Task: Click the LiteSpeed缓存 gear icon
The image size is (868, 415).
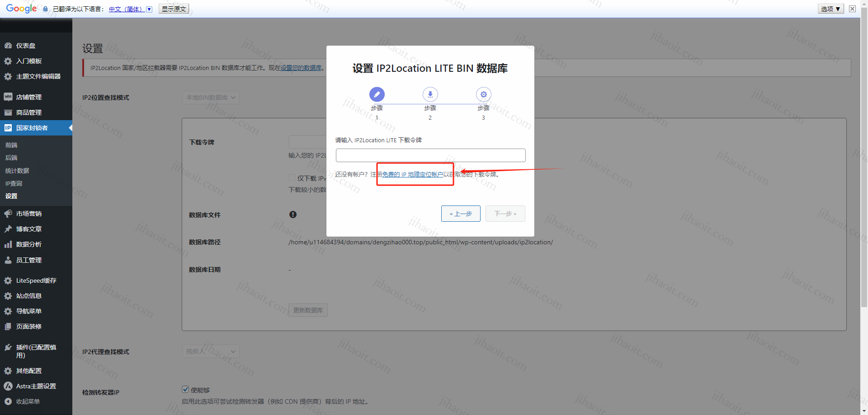Action: (x=8, y=280)
